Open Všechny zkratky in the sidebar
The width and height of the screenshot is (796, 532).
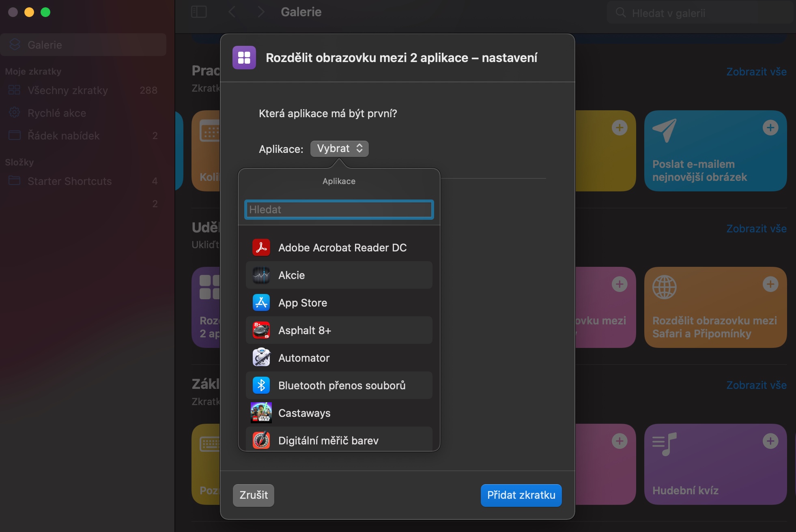coord(68,90)
